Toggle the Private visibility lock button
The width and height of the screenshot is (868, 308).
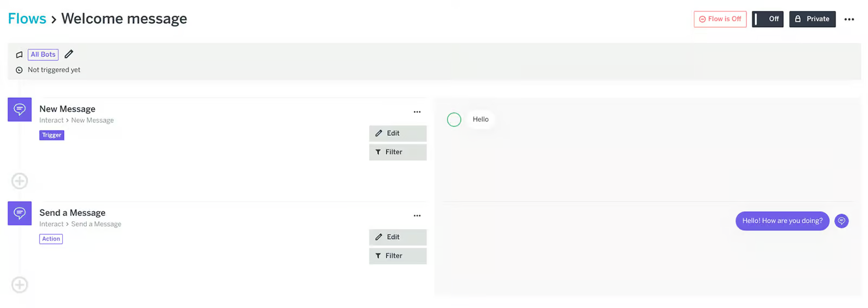[812, 19]
